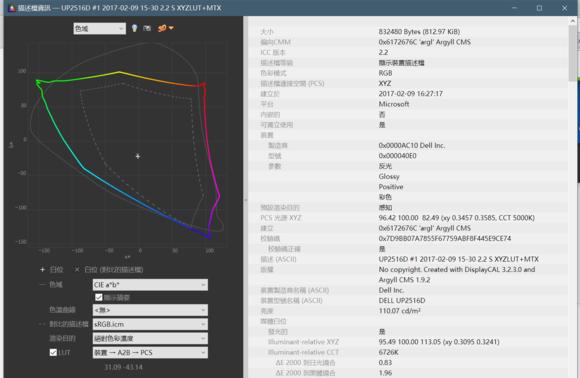
Task: Click the XYZ connection space value
Action: tap(385, 83)
